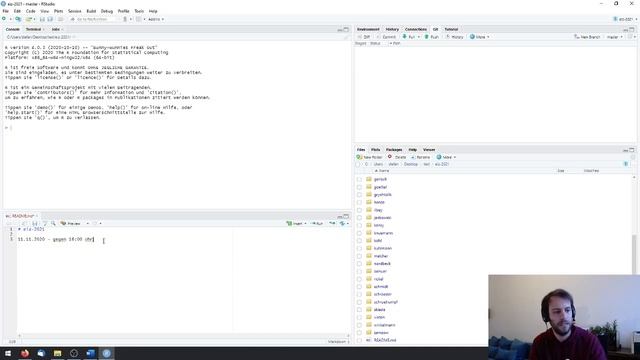Switch to the History tab

point(392,29)
